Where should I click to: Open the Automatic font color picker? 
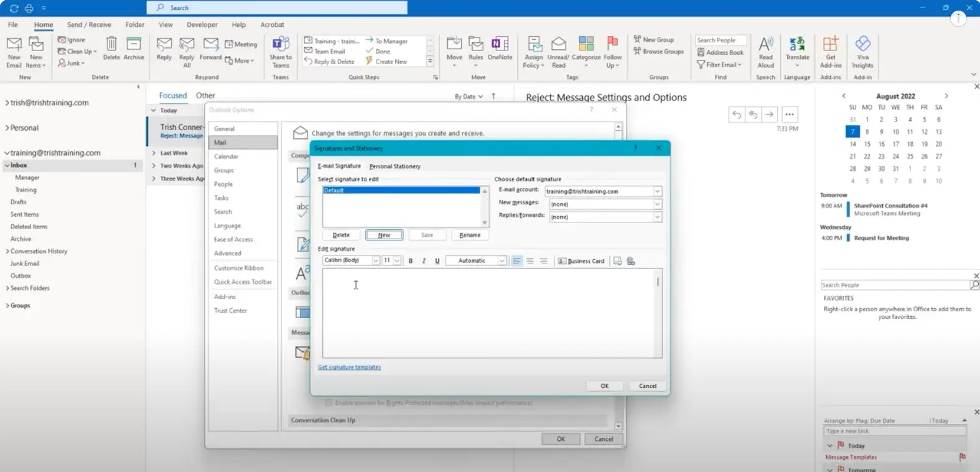[x=502, y=261]
